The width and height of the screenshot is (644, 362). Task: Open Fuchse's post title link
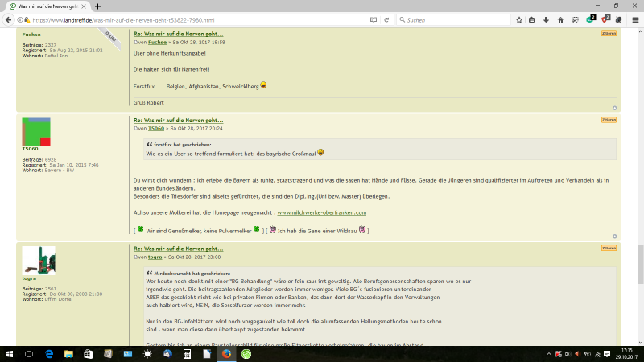pos(178,34)
